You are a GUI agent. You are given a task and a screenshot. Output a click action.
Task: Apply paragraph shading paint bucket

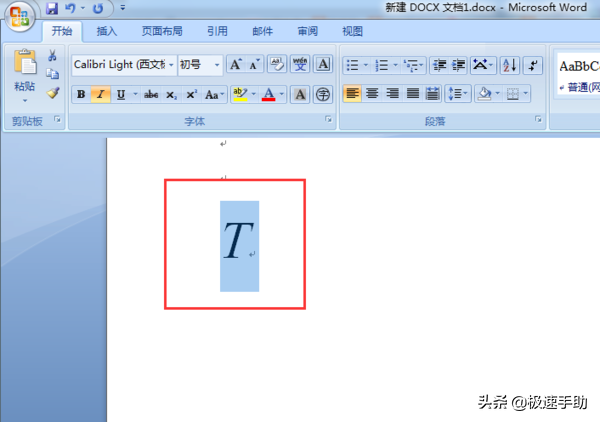click(484, 94)
